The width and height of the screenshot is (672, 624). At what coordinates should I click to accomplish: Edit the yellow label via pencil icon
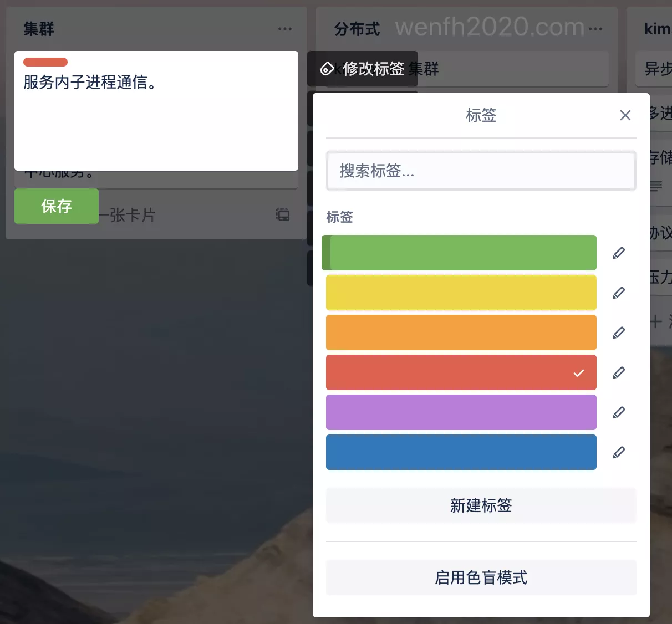click(619, 293)
